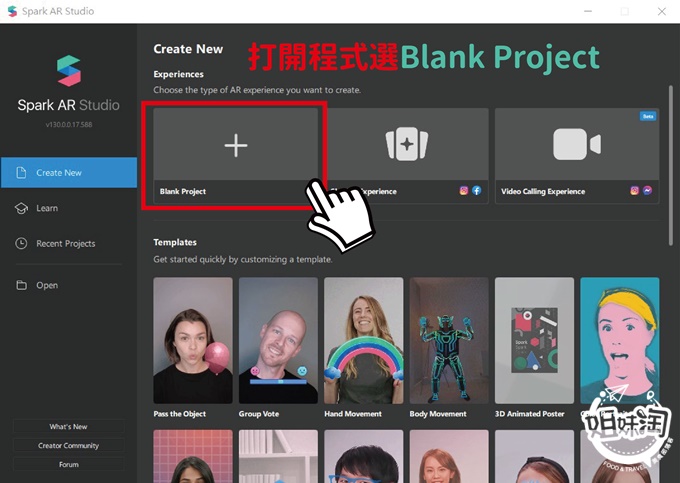This screenshot has width=680, height=483.
Task: Click the Create New document icon
Action: pos(21,173)
